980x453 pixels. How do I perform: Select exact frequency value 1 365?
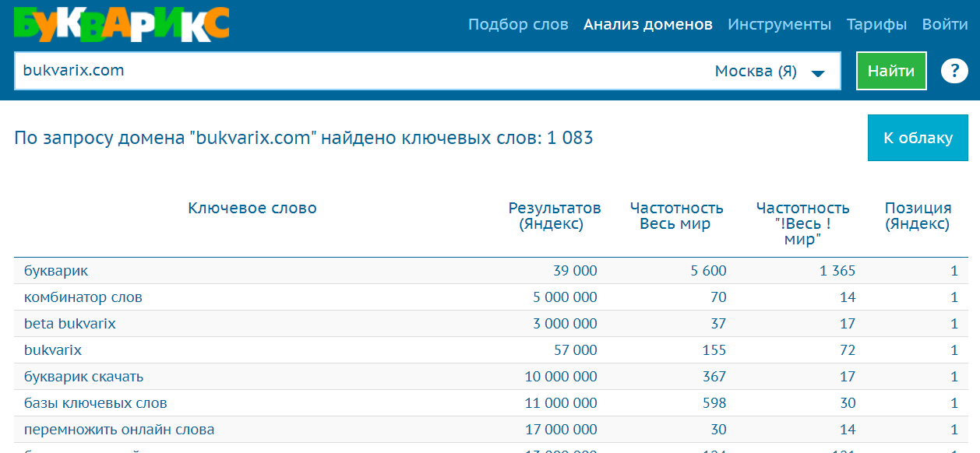(837, 271)
